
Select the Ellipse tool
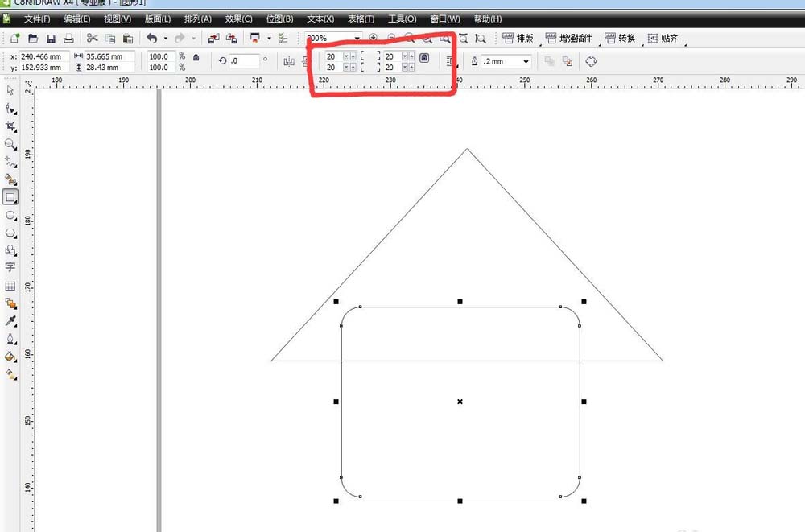[x=10, y=216]
